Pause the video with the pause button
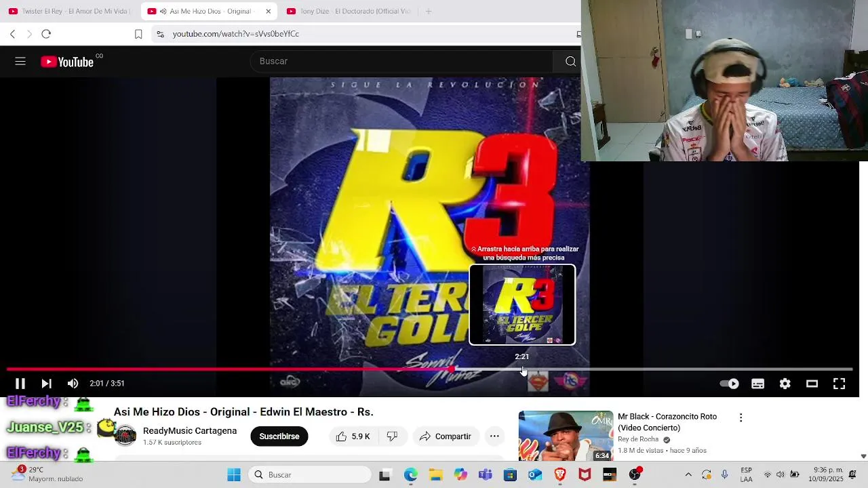Screen dimensions: 868x488 point(20,384)
